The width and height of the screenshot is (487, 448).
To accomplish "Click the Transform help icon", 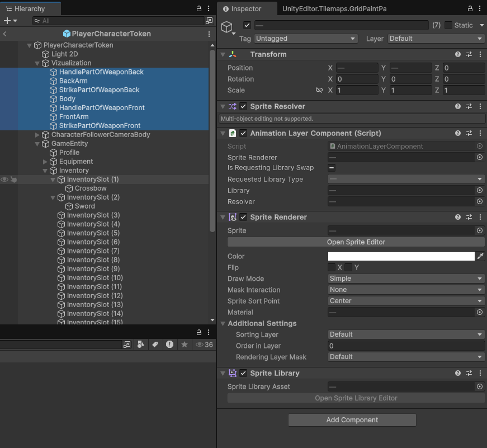I will (457, 54).
